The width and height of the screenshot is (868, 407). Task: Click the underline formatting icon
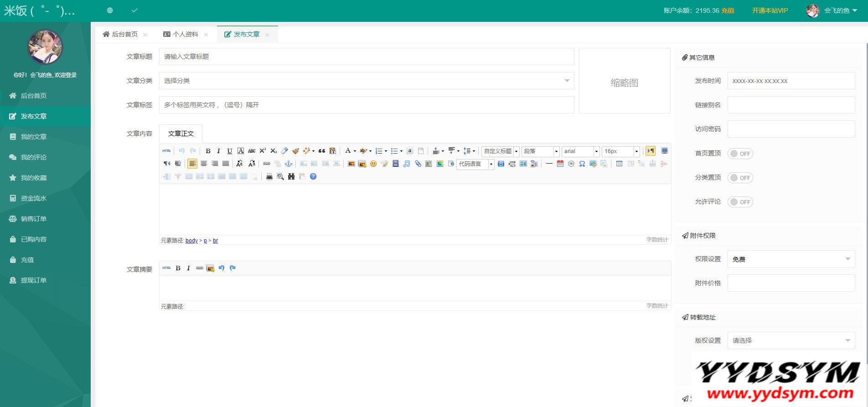coord(230,151)
